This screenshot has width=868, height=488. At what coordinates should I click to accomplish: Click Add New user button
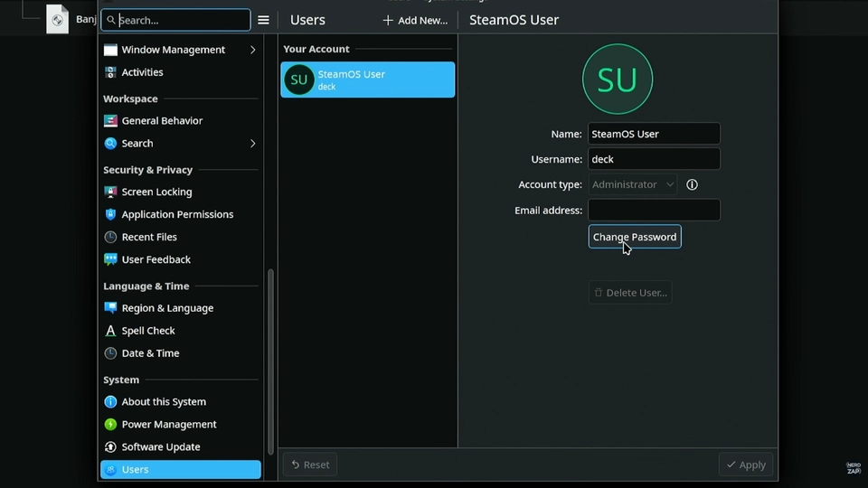coord(415,20)
